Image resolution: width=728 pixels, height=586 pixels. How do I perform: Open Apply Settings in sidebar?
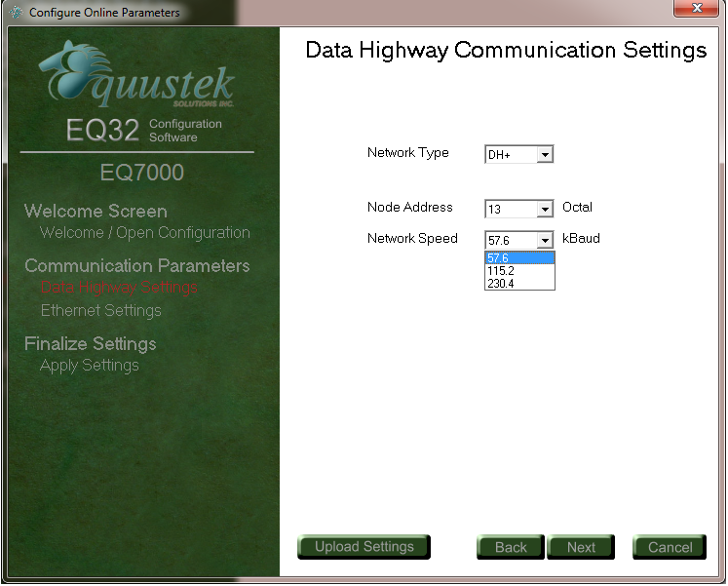pos(89,366)
